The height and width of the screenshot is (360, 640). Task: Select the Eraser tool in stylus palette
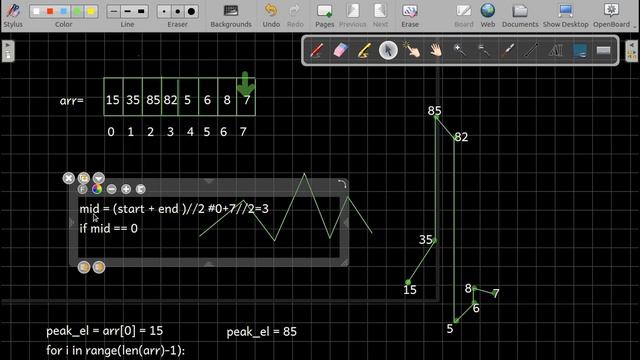[x=340, y=51]
